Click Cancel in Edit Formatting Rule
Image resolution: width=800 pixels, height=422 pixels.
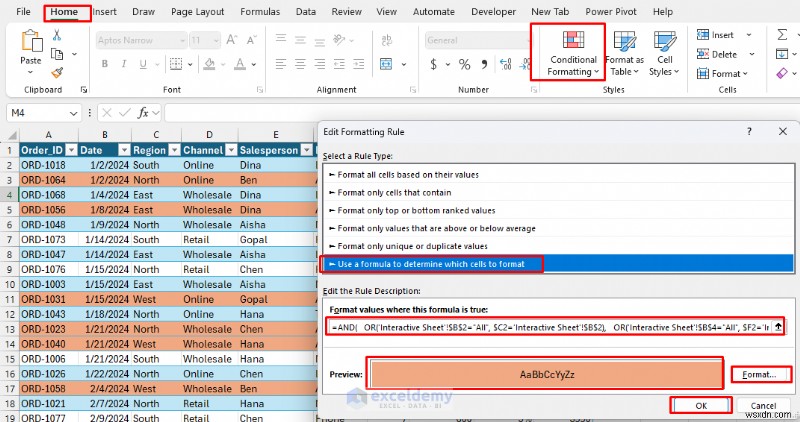tap(763, 406)
